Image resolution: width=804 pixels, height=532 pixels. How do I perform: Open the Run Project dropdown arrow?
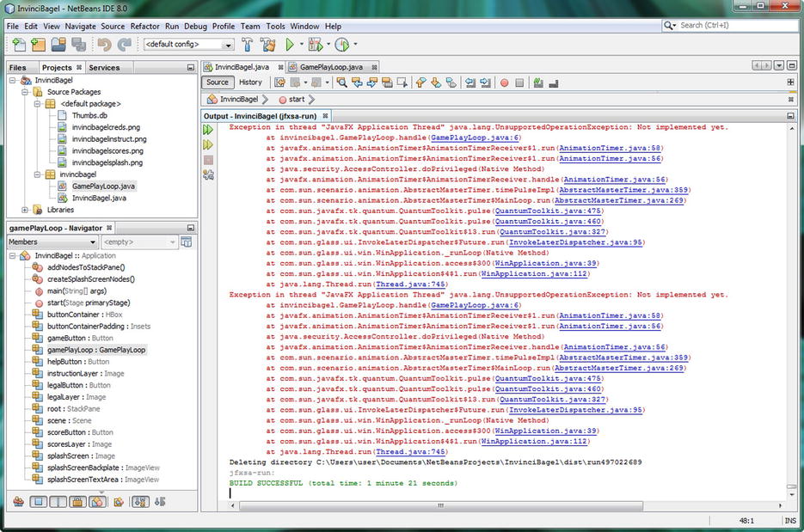click(x=302, y=45)
